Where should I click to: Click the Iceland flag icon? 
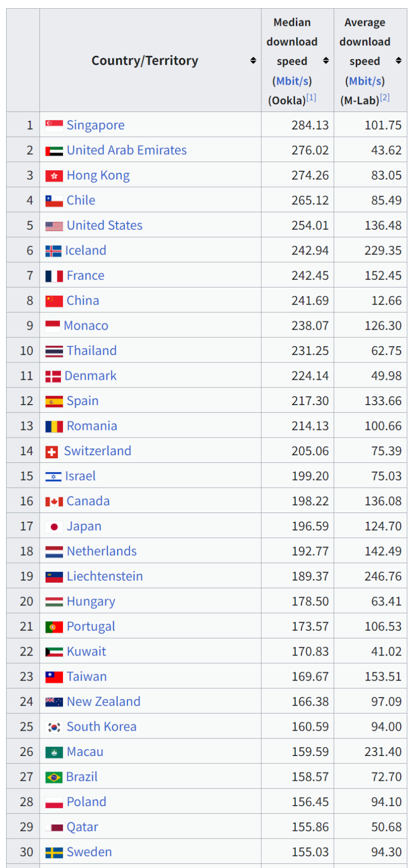pyautogui.click(x=53, y=251)
